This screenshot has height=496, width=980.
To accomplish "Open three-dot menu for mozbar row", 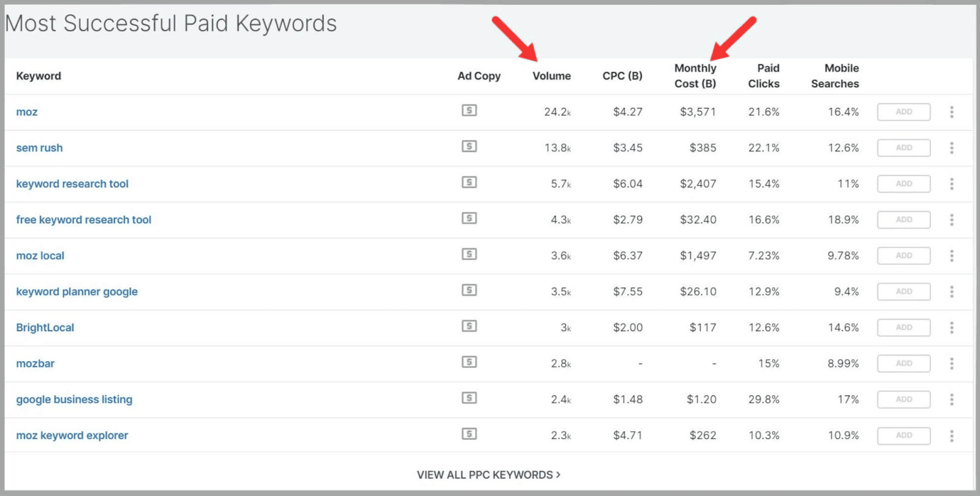I will [952, 364].
